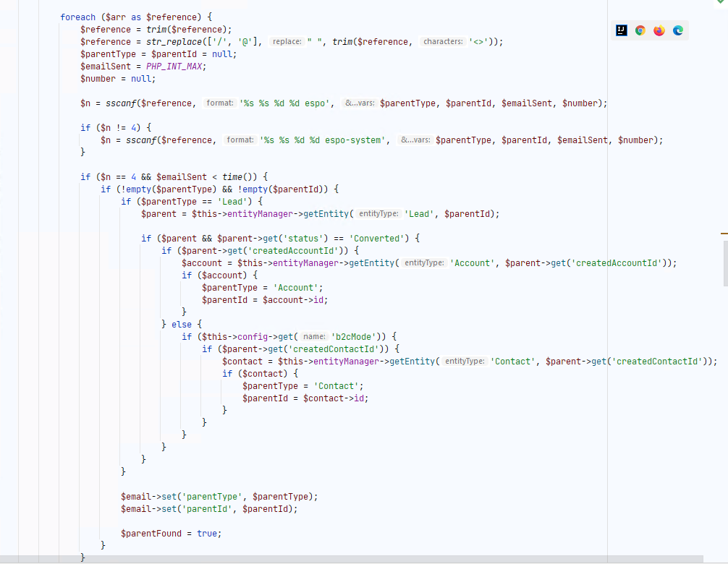
Task: Click the 'characters:' inlay hint
Action: pyautogui.click(x=443, y=42)
